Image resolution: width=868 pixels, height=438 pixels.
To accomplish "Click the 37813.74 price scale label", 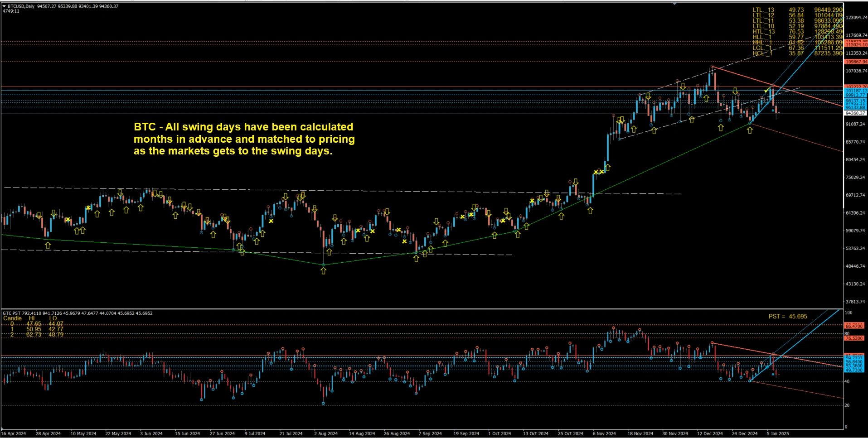I will coord(856,302).
